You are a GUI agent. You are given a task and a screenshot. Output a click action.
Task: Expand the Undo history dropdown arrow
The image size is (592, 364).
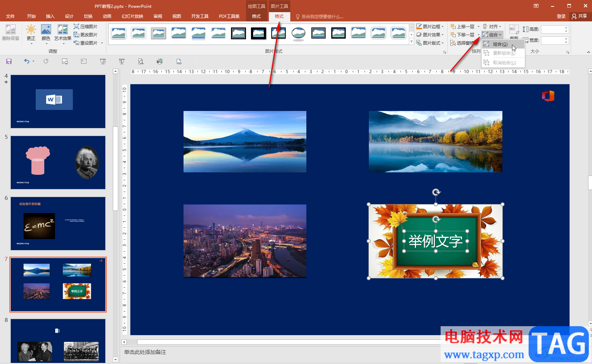(34, 61)
